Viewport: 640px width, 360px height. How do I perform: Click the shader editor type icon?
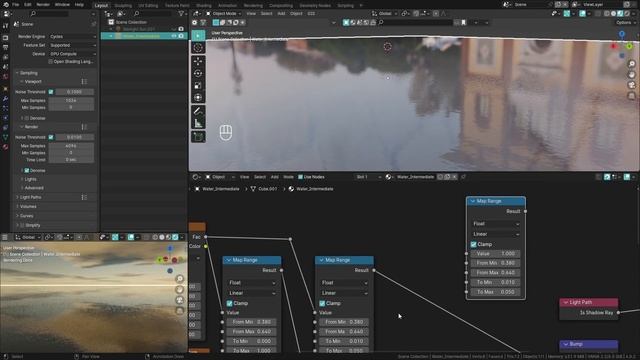click(196, 177)
